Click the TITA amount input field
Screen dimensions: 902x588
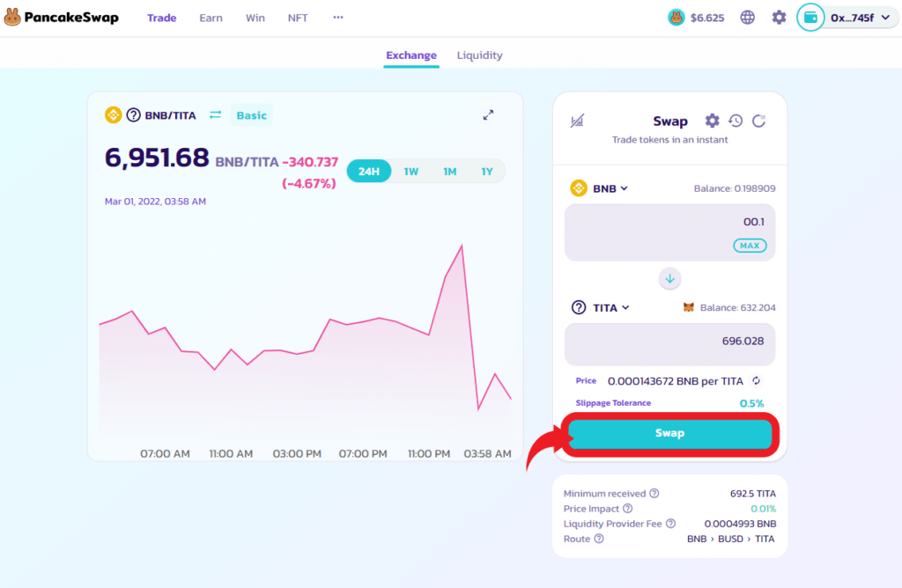point(669,344)
